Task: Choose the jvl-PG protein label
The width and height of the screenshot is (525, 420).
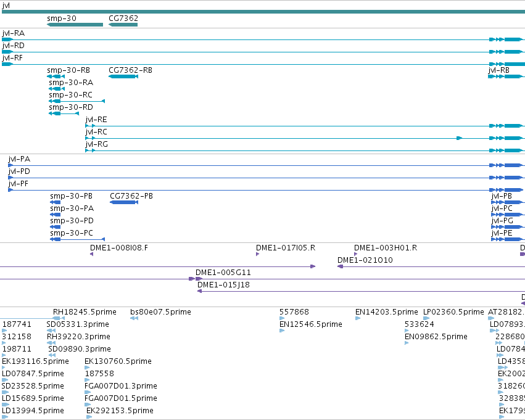Action: pyautogui.click(x=502, y=221)
